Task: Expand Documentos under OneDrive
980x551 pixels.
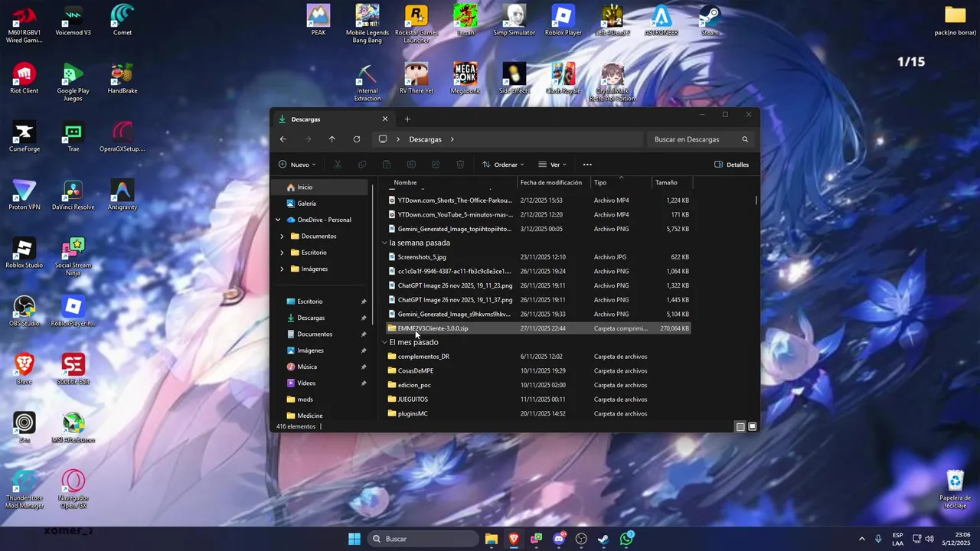Action: point(282,236)
